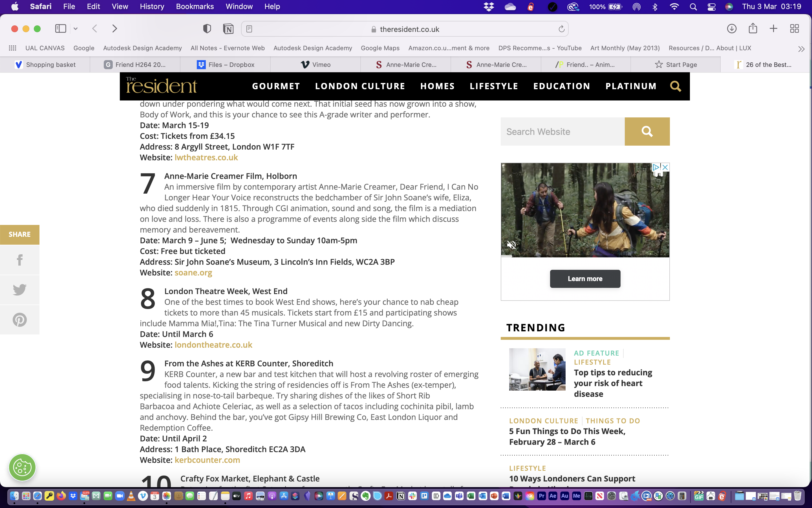Share article on Pinterest
812x508 pixels.
[x=19, y=319]
